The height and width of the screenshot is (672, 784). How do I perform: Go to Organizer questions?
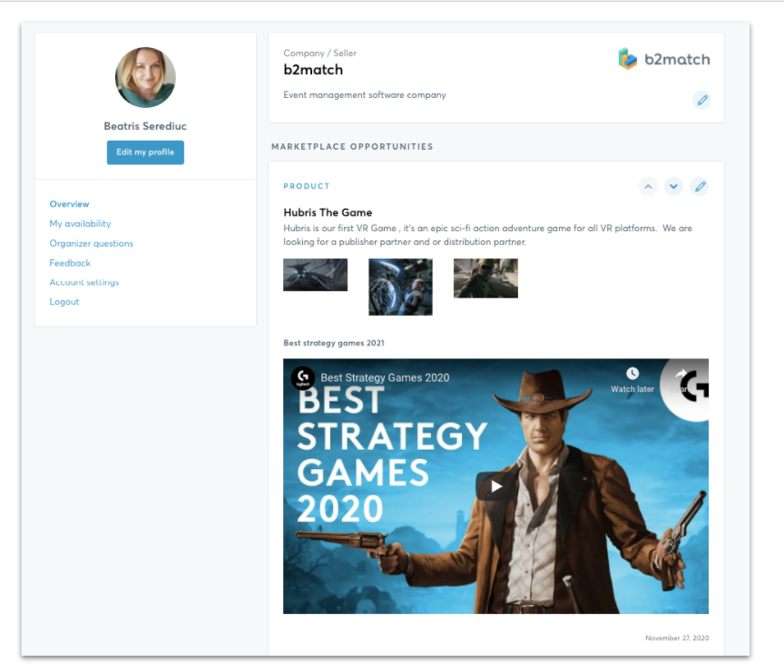[91, 243]
